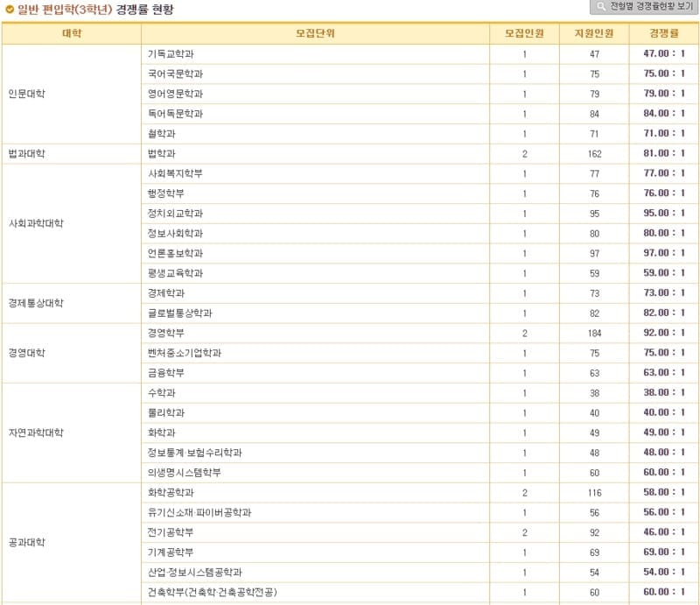Select the 국어국문학과 row
The width and height of the screenshot is (700, 605).
420,74
